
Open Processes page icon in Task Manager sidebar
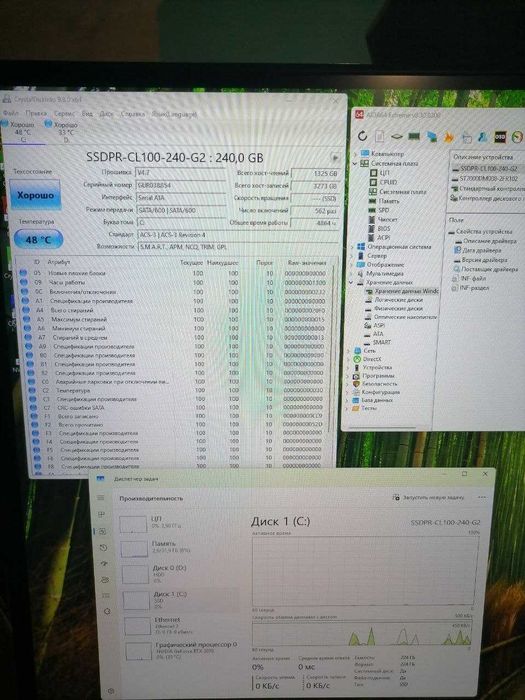tap(101, 514)
